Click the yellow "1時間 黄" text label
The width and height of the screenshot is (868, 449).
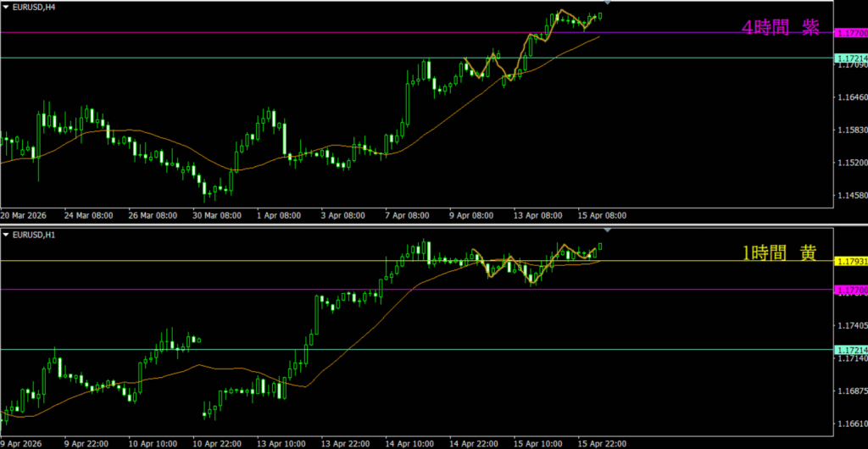pos(780,252)
